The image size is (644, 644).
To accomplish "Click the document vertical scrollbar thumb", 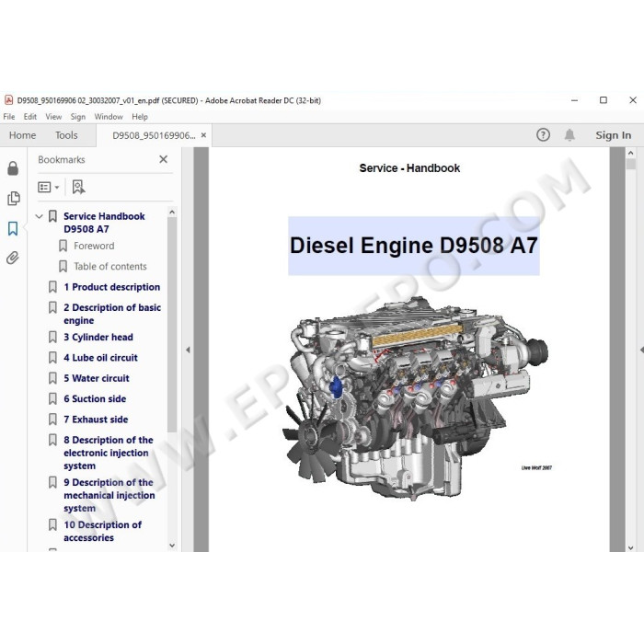I will (x=631, y=164).
